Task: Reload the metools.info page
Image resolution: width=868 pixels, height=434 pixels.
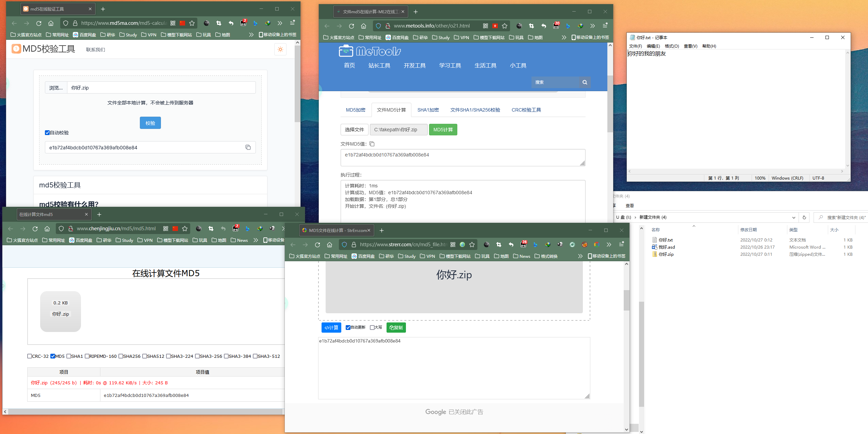Action: click(351, 26)
